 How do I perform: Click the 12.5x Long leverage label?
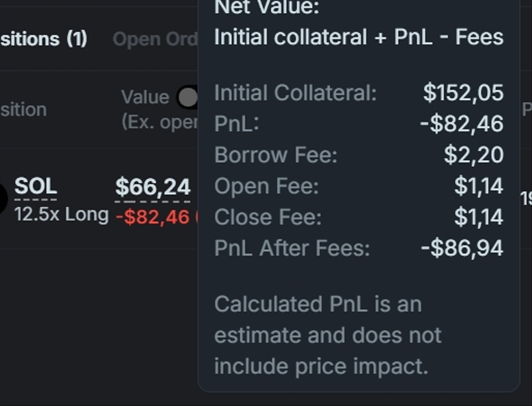tap(61, 214)
